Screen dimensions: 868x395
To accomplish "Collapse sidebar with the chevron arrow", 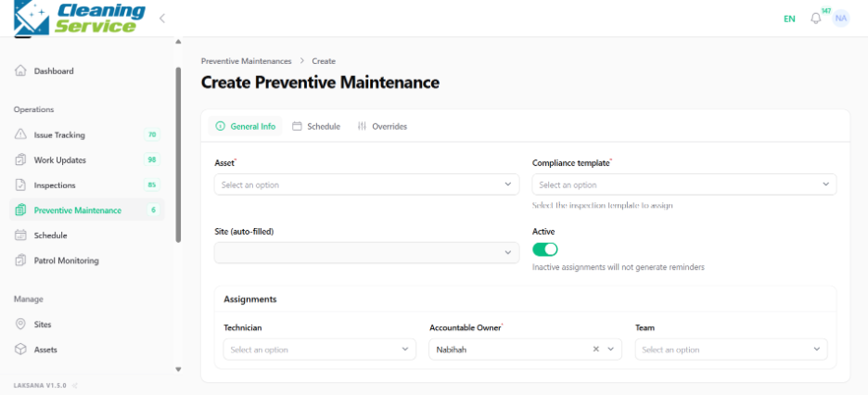I will pyautogui.click(x=162, y=19).
